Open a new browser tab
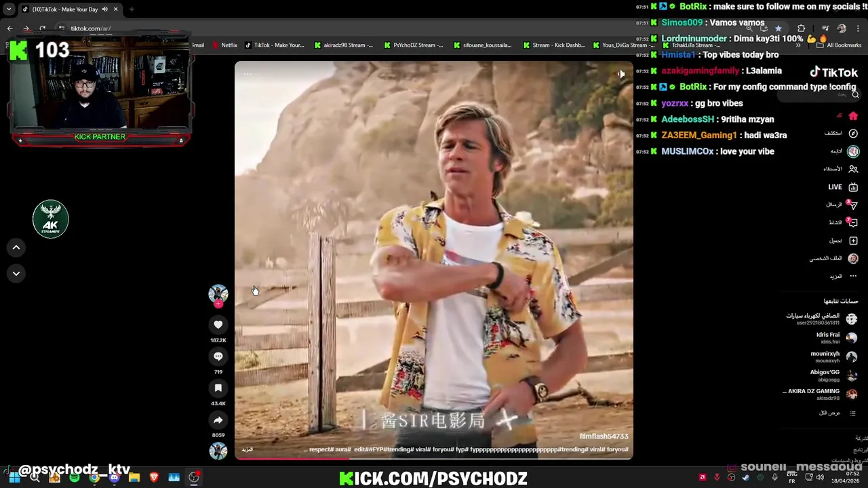Image resolution: width=868 pixels, height=488 pixels. click(132, 9)
